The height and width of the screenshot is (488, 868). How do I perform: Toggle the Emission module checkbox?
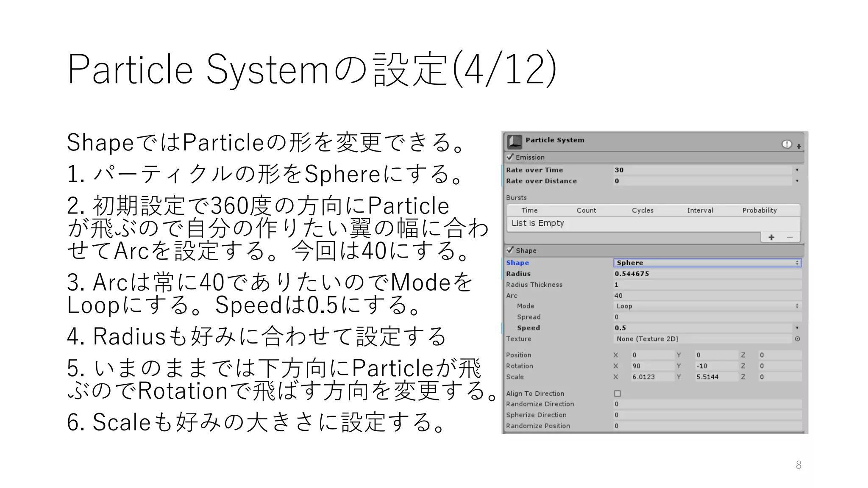(510, 157)
